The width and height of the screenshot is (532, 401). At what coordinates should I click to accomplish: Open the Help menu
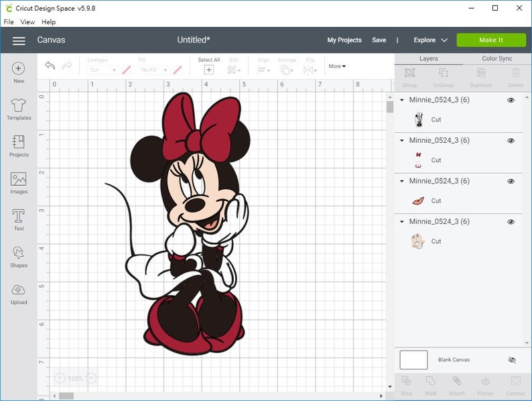[x=48, y=22]
